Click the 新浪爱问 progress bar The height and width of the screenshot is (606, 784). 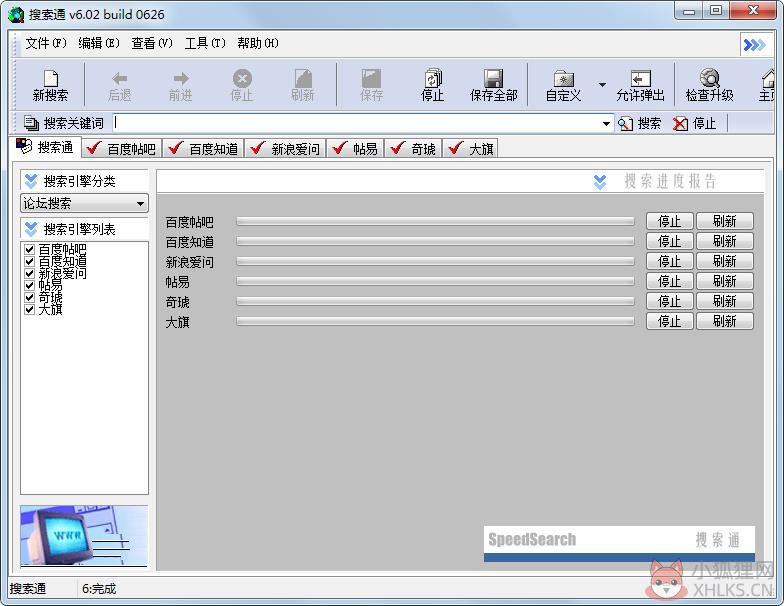tap(435, 261)
